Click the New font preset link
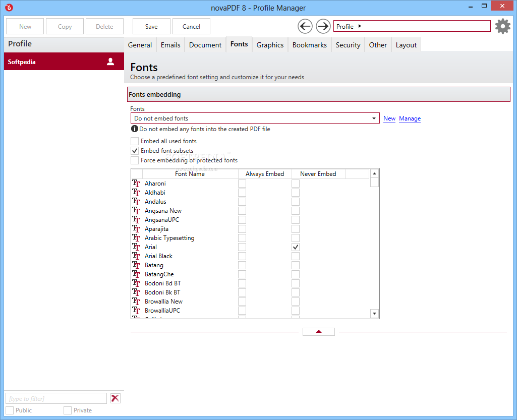 [389, 118]
